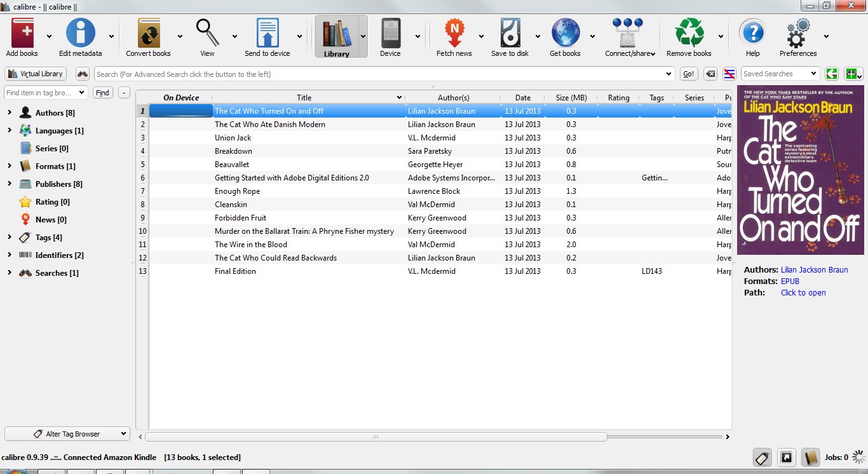868x474 pixels.
Task: Toggle search result highlighting flag icon
Action: point(729,74)
